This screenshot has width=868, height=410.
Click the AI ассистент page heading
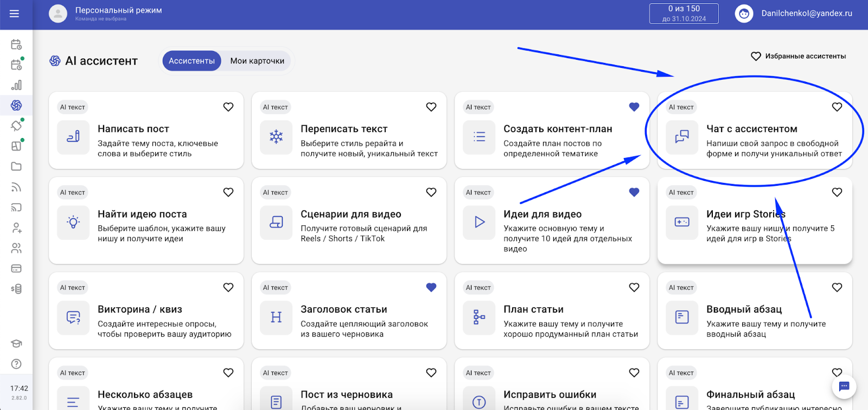pos(101,61)
